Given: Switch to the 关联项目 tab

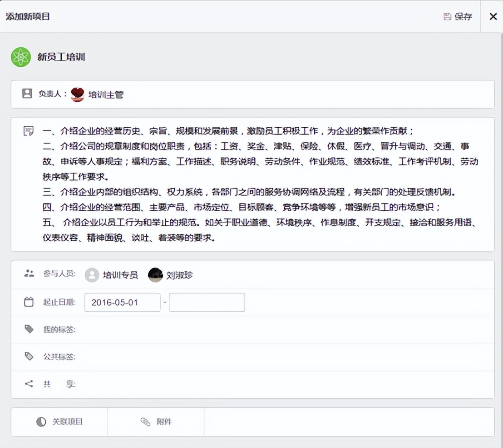Looking at the screenshot, I should 59,422.
